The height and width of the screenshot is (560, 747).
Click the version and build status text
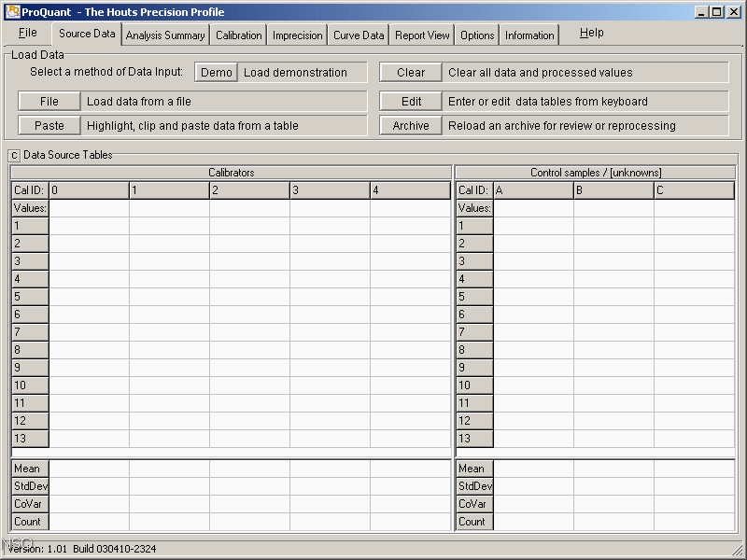click(x=82, y=549)
